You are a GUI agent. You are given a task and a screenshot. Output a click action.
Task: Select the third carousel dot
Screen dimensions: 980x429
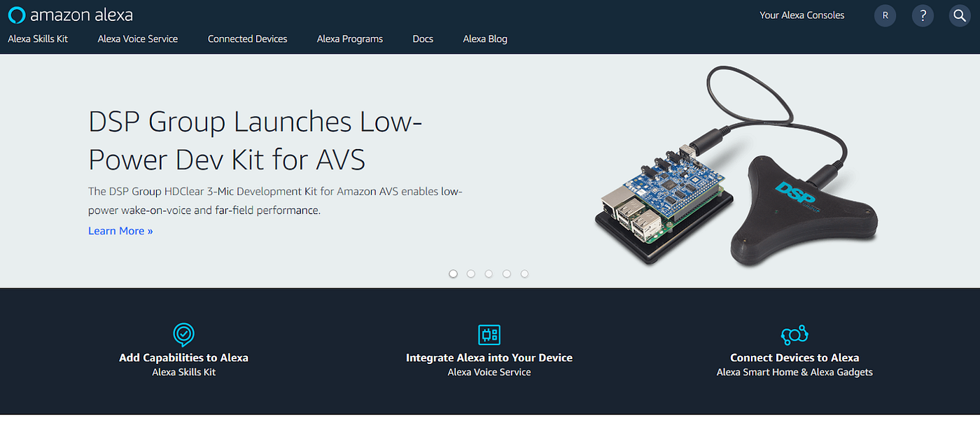489,274
